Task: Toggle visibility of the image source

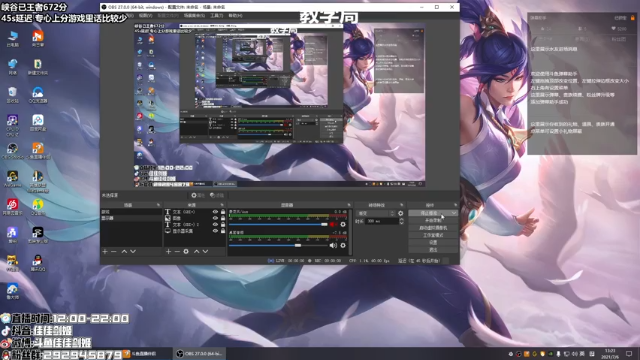Action: tap(215, 218)
